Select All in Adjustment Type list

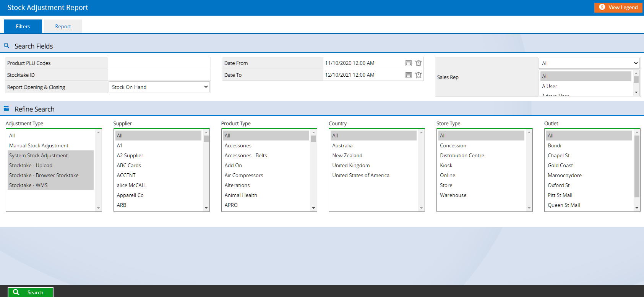(50, 136)
